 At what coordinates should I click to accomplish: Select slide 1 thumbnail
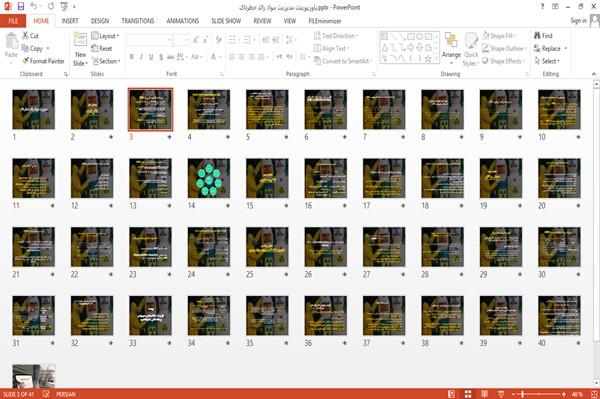point(34,109)
